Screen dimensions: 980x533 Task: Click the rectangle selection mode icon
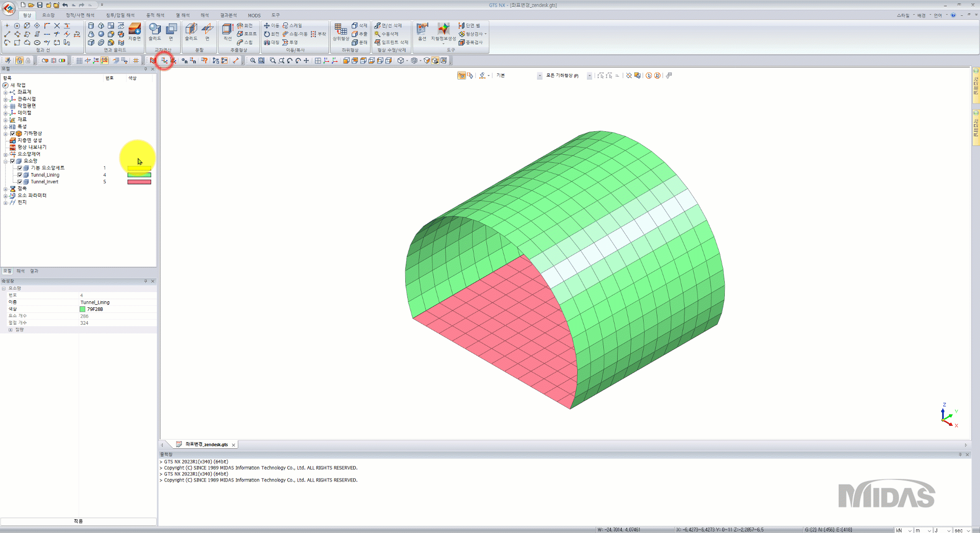[461, 76]
